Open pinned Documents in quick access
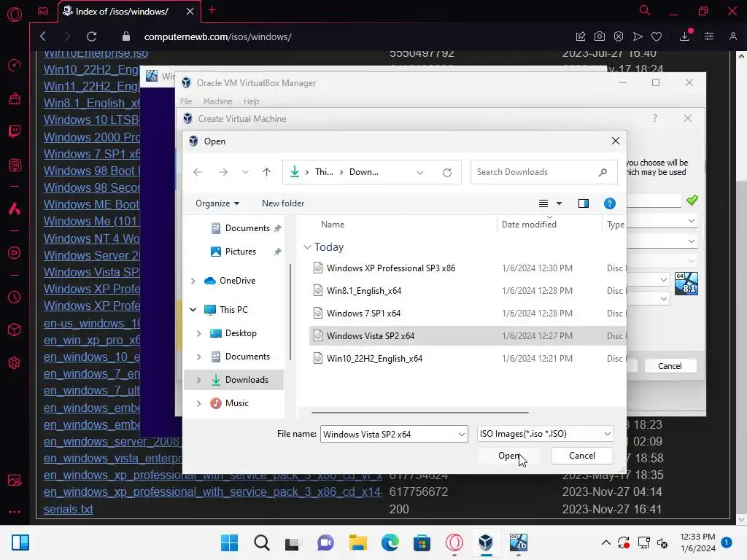The image size is (747, 560). [247, 228]
